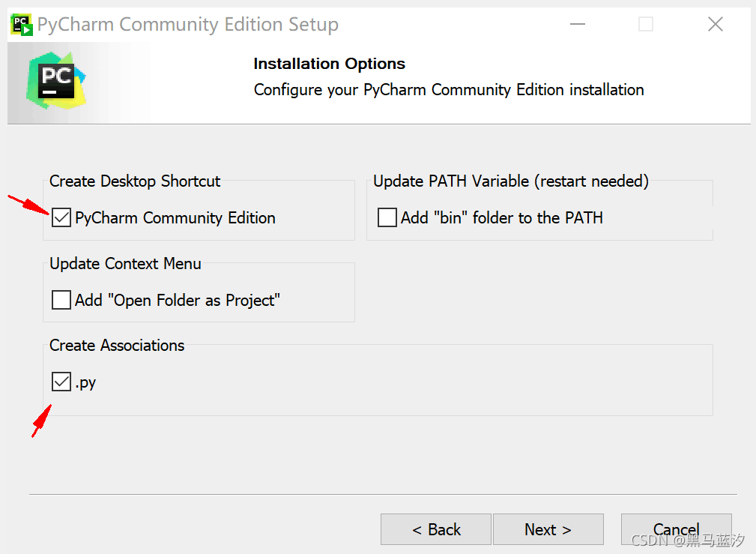Click the "Update PATH Variable (restart needed)" label
This screenshot has height=554, width=756.
click(511, 181)
